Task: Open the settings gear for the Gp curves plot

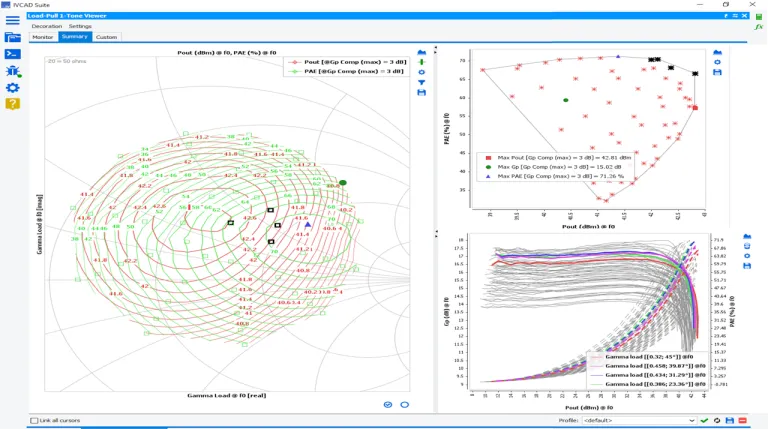Action: 747,256
